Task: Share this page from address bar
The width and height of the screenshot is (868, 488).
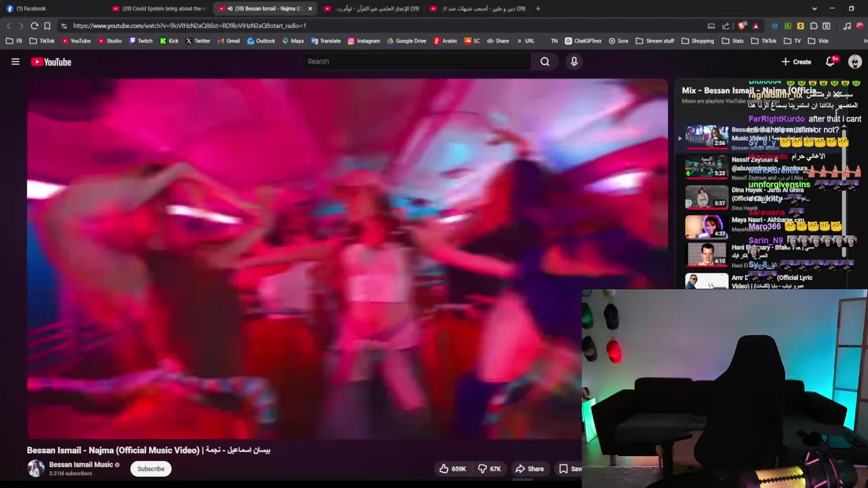Action: [726, 26]
